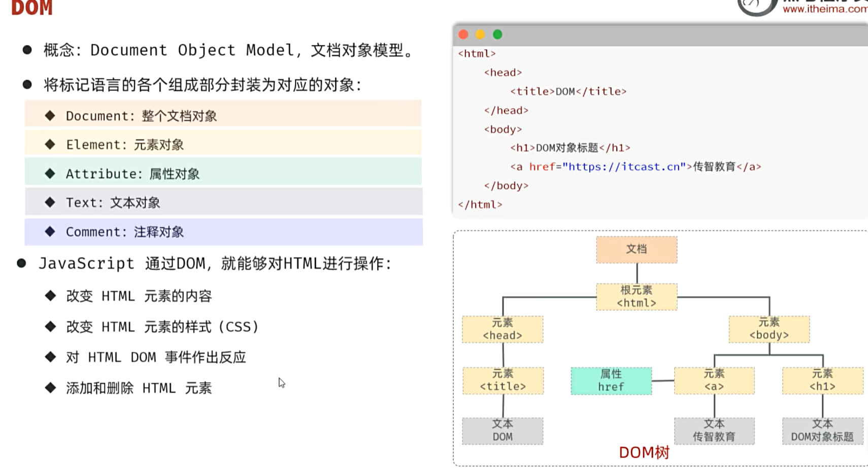Click the yellow dot in the code window
This screenshot has width=868, height=474.
pyautogui.click(x=480, y=35)
